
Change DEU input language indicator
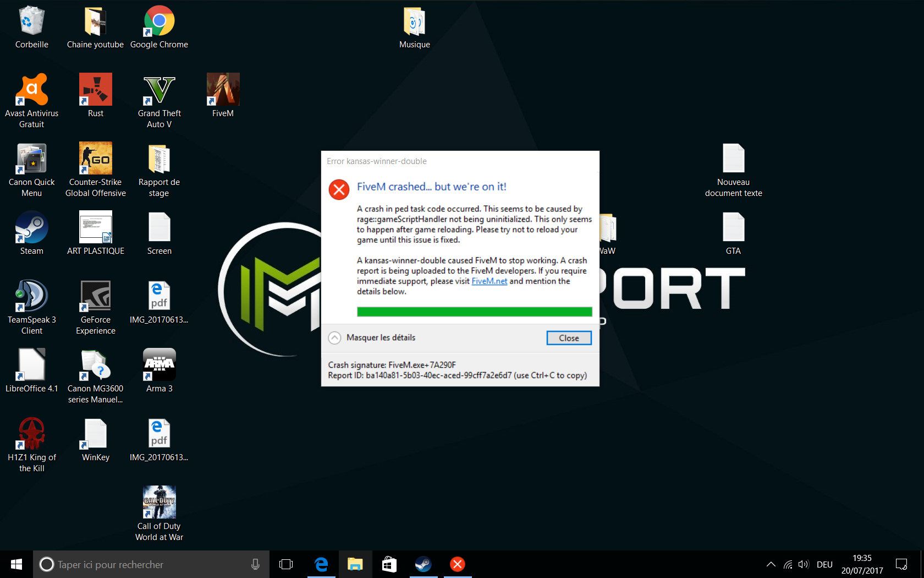click(x=824, y=564)
